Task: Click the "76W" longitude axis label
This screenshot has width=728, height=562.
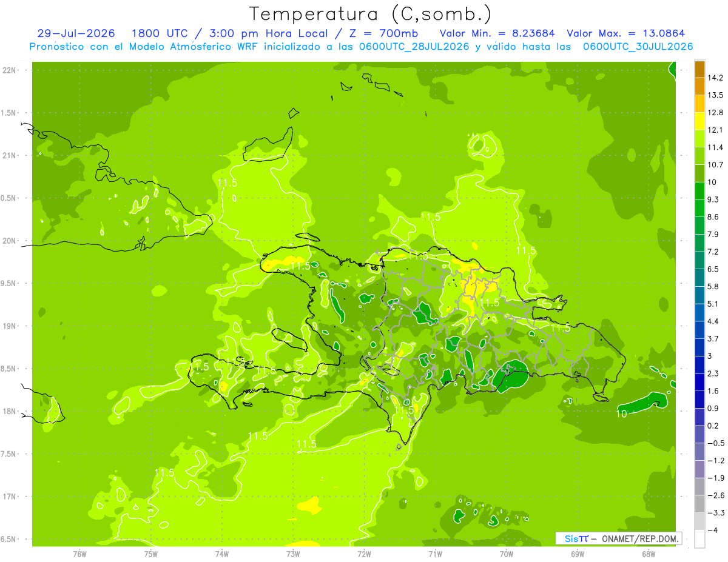Action: (79, 554)
